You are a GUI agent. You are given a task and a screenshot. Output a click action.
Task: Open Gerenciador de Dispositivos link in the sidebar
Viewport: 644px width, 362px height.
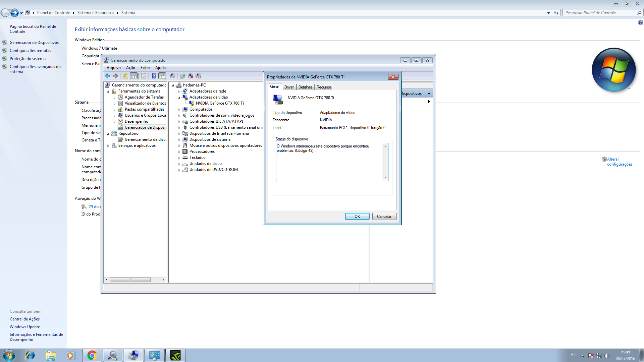coord(34,43)
